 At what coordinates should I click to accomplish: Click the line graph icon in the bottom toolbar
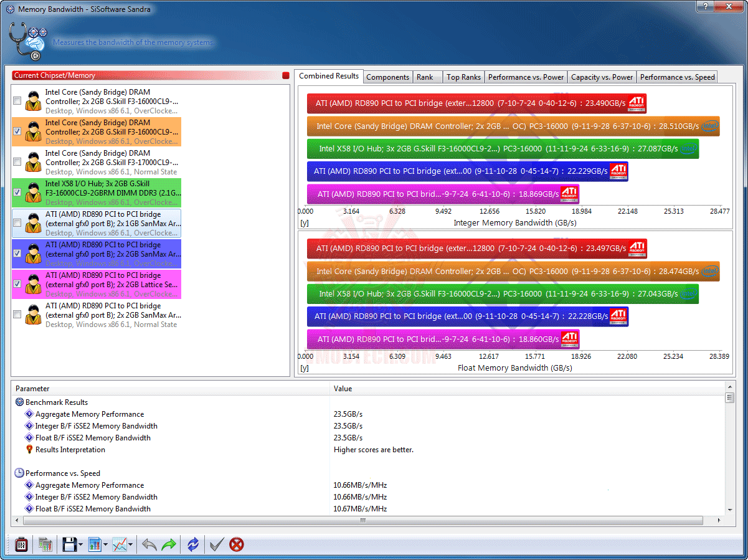click(120, 544)
